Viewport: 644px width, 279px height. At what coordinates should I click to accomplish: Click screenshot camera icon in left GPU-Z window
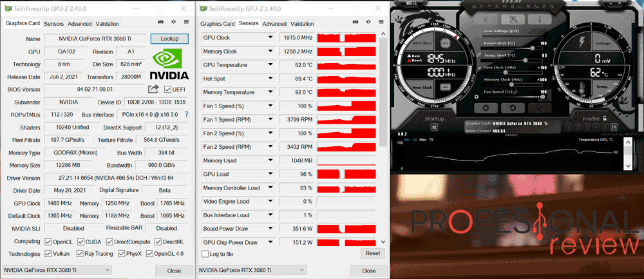162,22
